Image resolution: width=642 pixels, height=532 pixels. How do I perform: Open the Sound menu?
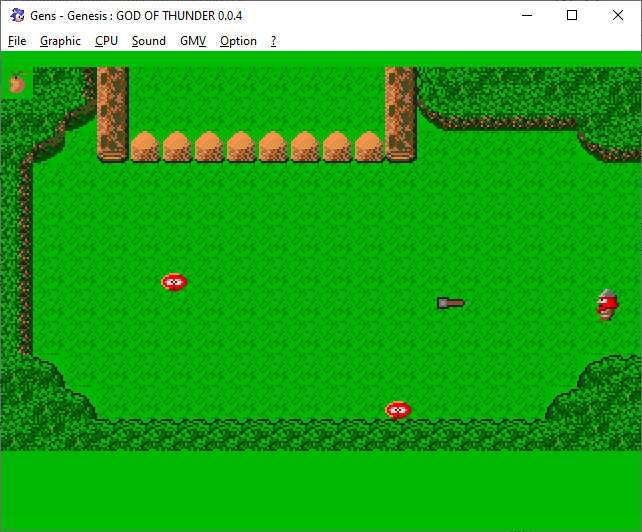tap(149, 41)
